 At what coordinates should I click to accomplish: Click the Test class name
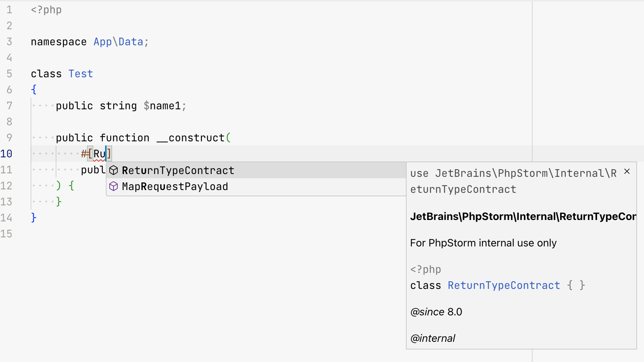80,73
